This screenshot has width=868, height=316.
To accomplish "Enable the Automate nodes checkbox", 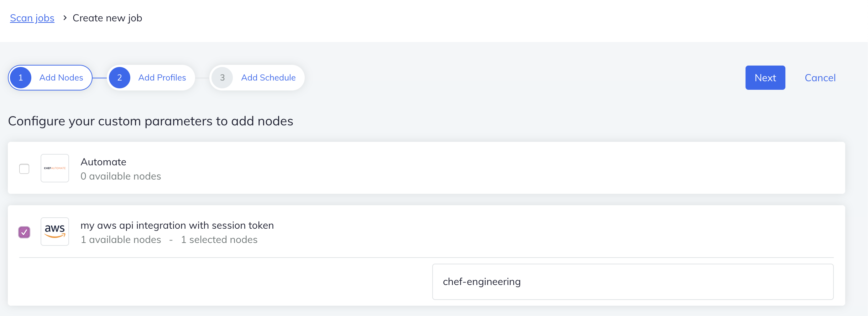I will 24,169.
